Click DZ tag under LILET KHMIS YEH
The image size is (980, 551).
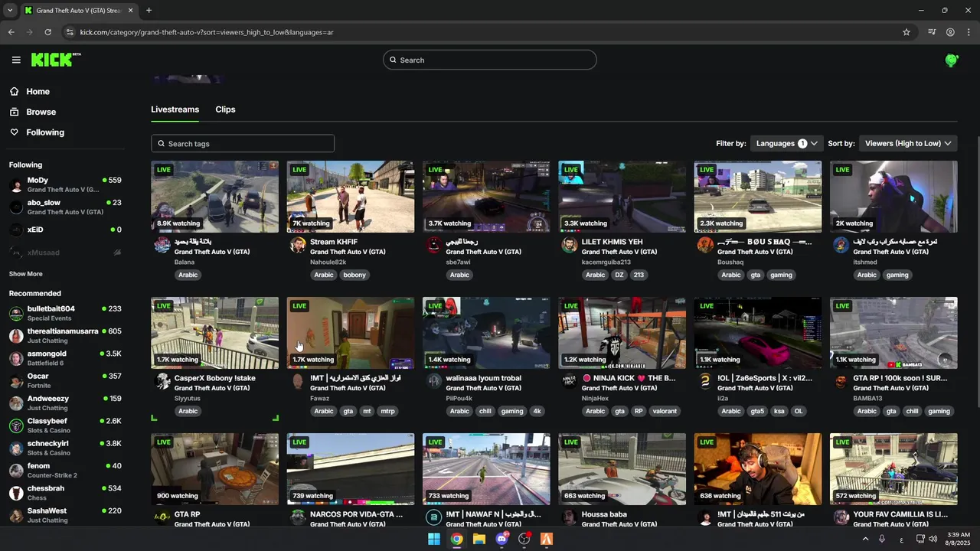[619, 275]
